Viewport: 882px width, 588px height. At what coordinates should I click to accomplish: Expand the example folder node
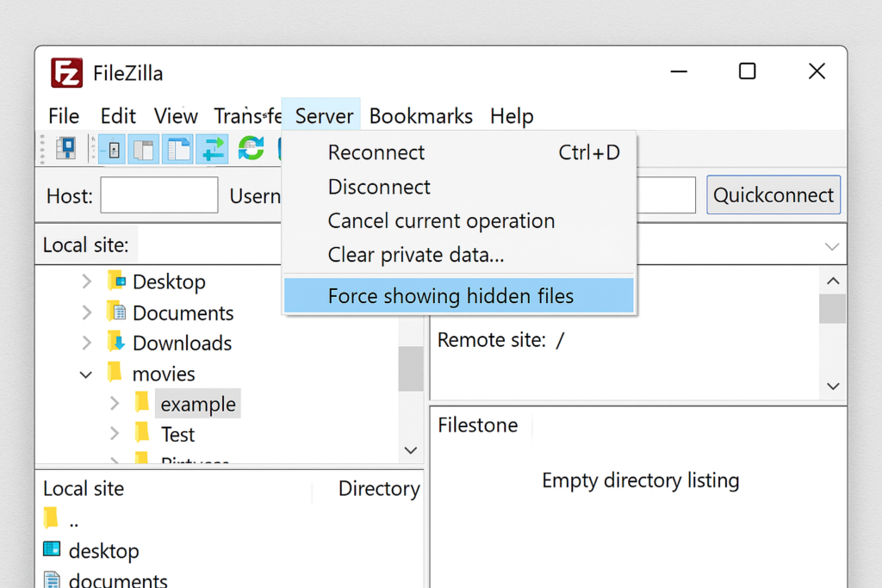(x=115, y=403)
